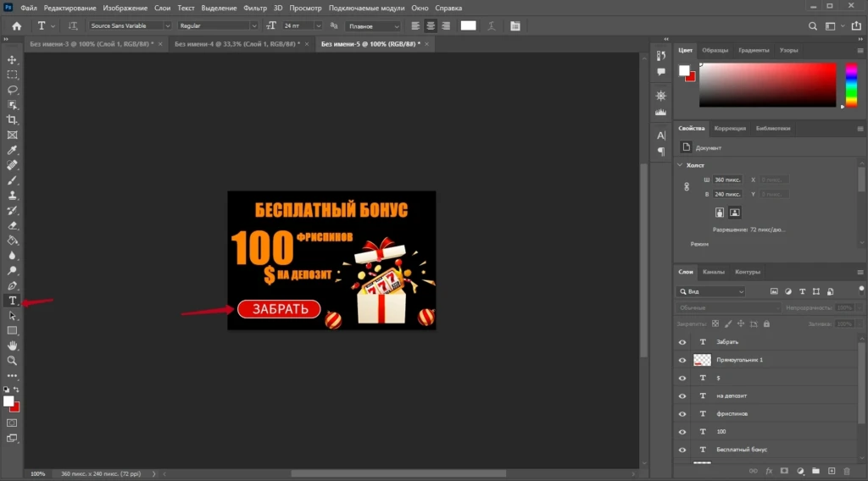Select the Frame tool

coord(12,135)
